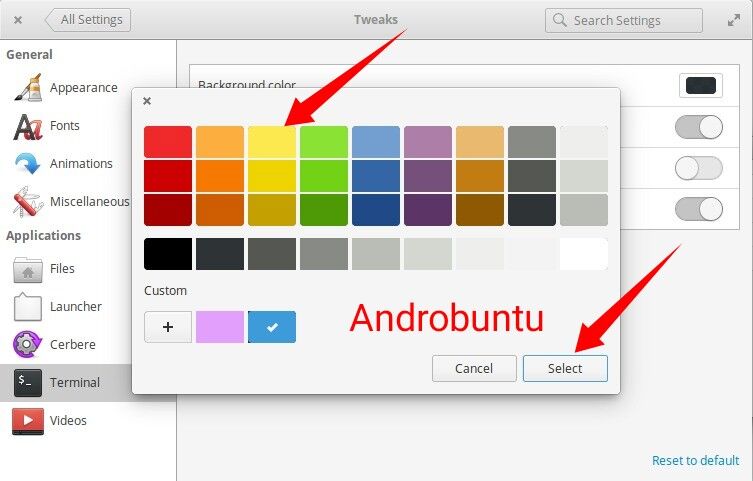Choose the bright green middle-row swatch
The width and height of the screenshot is (753, 481).
pos(324,176)
